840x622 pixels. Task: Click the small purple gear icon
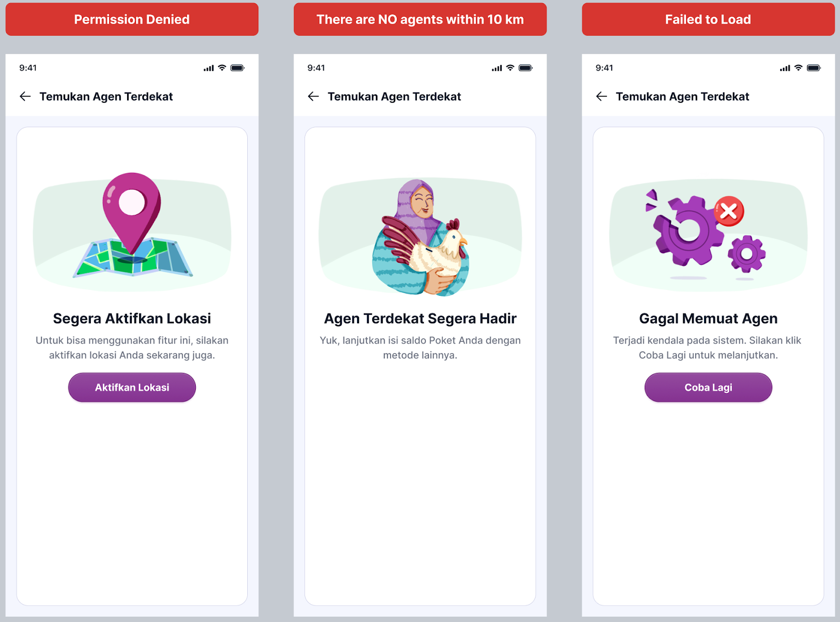(x=747, y=254)
